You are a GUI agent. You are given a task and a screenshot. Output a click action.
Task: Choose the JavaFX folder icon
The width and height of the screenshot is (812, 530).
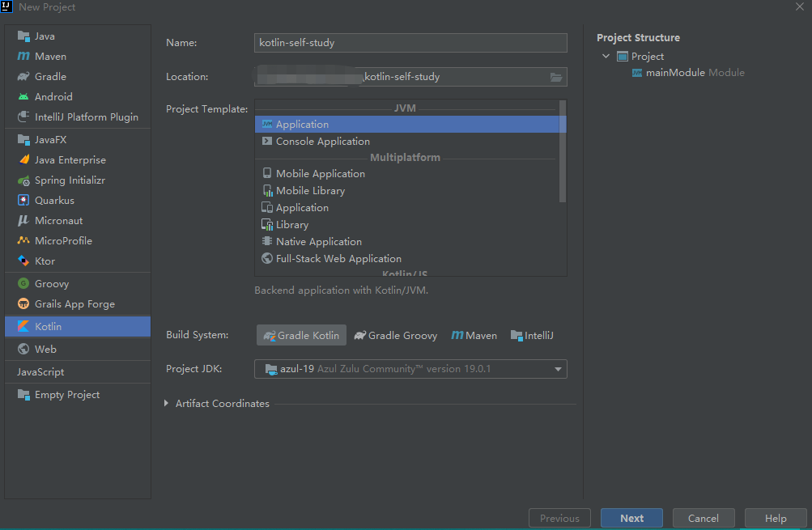[x=23, y=140]
